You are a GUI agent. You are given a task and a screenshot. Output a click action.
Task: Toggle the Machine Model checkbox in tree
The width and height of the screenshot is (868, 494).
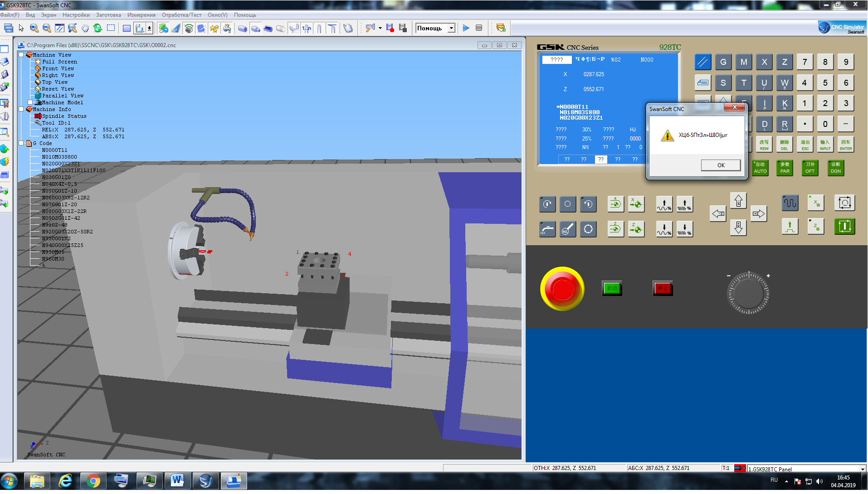[30, 102]
